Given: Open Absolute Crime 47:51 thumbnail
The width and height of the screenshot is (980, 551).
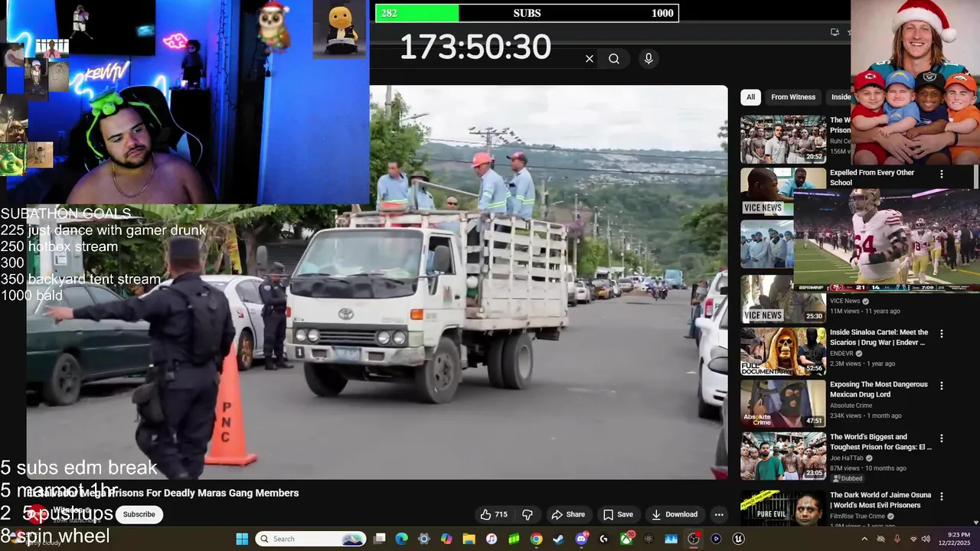Looking at the screenshot, I should pos(783,403).
